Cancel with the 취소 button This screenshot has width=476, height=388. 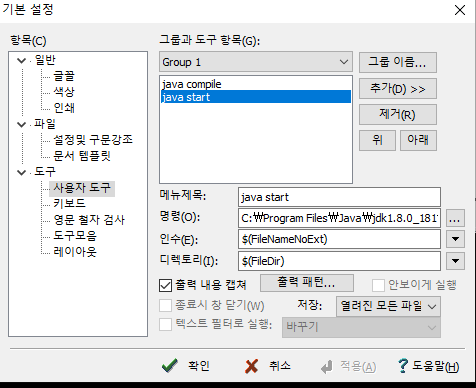point(268,366)
